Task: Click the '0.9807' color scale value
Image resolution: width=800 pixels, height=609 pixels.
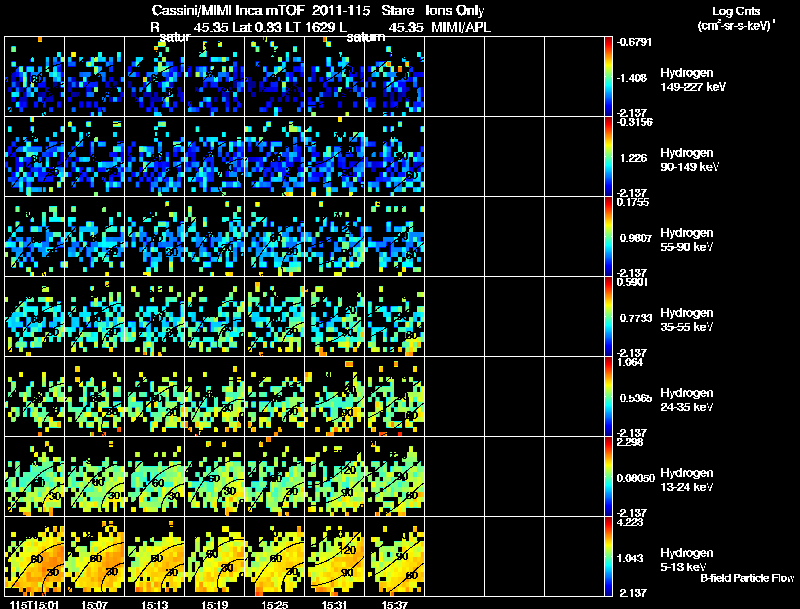Action: 636,238
